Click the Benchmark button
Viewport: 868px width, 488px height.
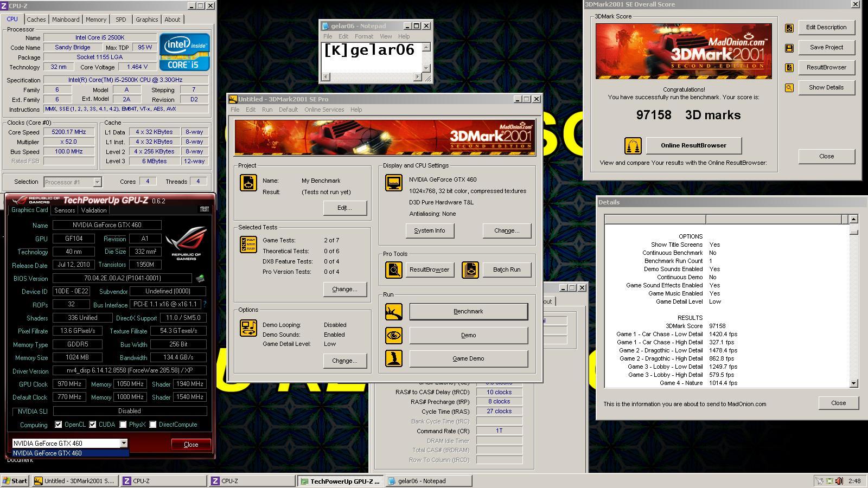click(468, 312)
